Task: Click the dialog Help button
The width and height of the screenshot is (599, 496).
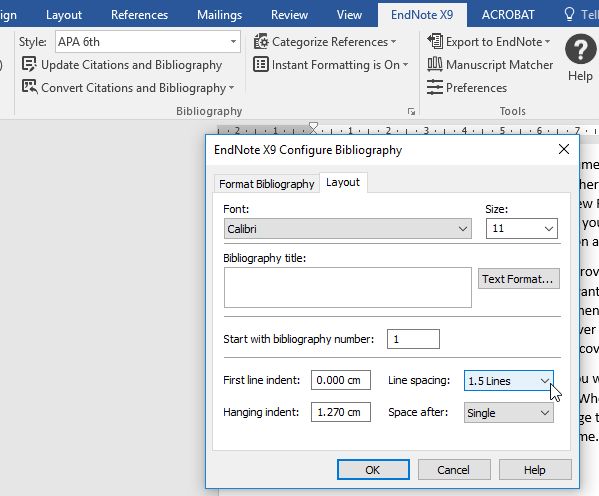Action: 535,469
